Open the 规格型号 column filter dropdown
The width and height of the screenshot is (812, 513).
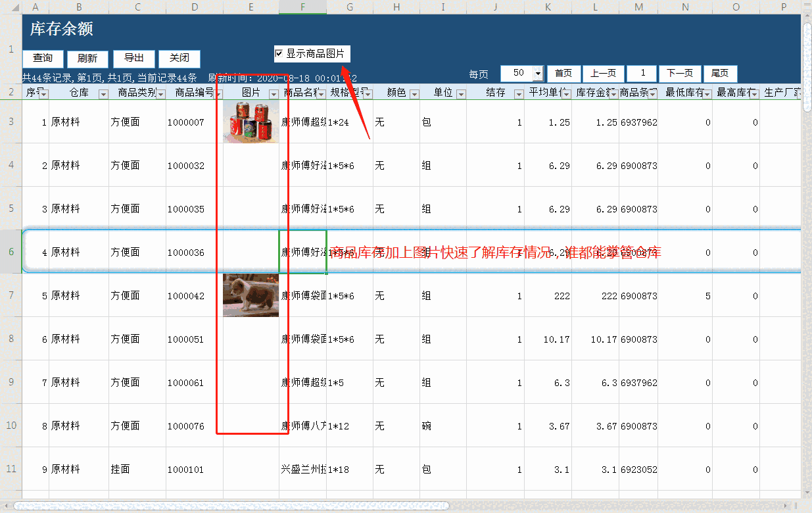pos(368,95)
